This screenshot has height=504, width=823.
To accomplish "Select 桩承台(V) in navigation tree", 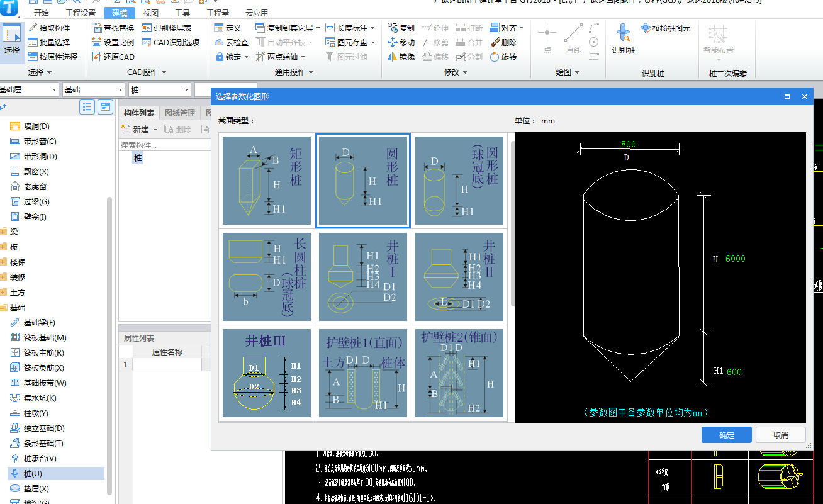I will coord(40,459).
